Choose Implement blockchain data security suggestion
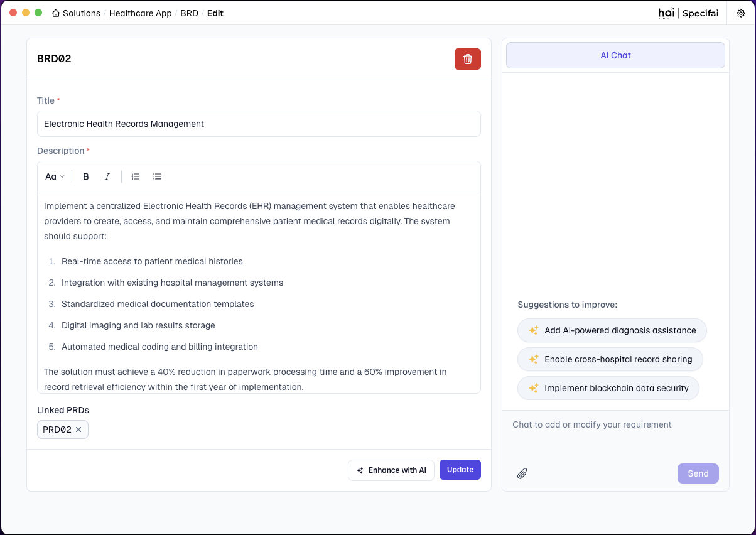This screenshot has height=535, width=756. click(x=608, y=388)
